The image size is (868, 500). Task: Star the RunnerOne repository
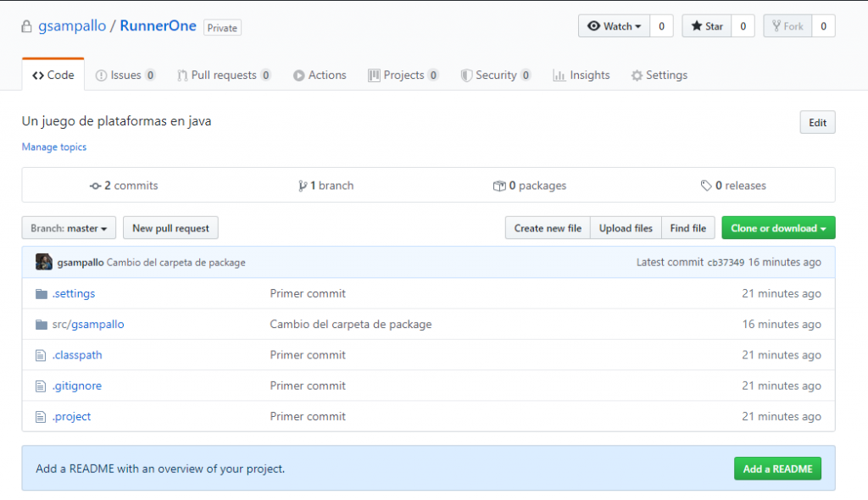707,26
